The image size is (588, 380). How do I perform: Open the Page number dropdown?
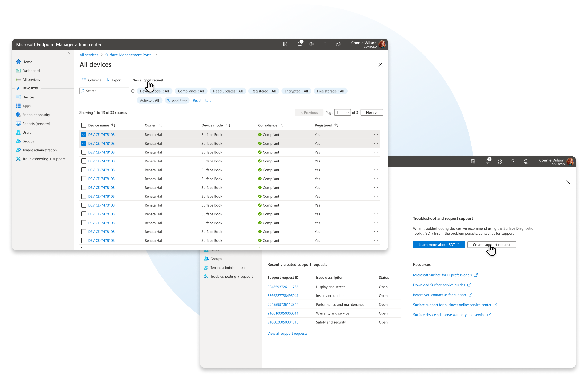[x=342, y=113]
